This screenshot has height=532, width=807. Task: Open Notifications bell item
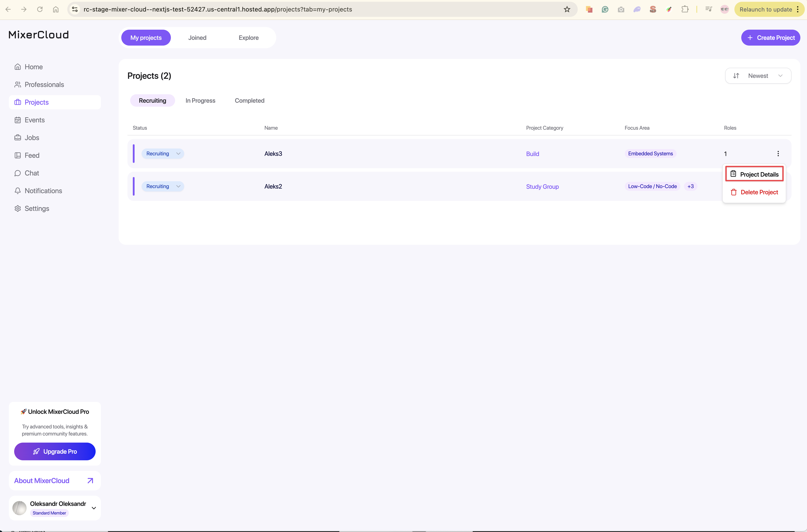click(43, 191)
